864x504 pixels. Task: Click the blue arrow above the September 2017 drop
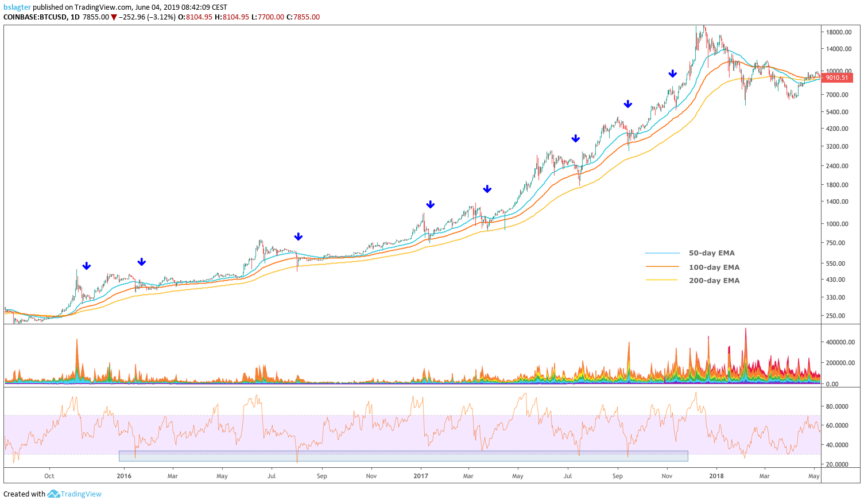click(628, 104)
